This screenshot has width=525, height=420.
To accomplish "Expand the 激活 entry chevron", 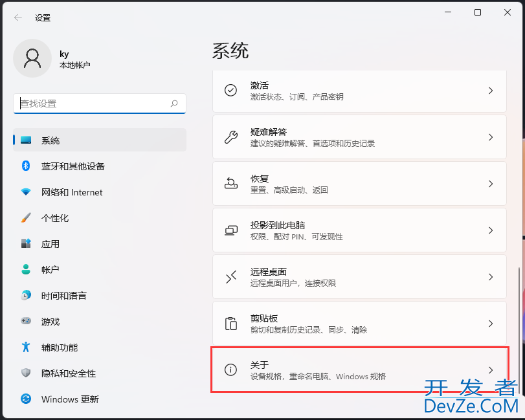I will point(491,91).
